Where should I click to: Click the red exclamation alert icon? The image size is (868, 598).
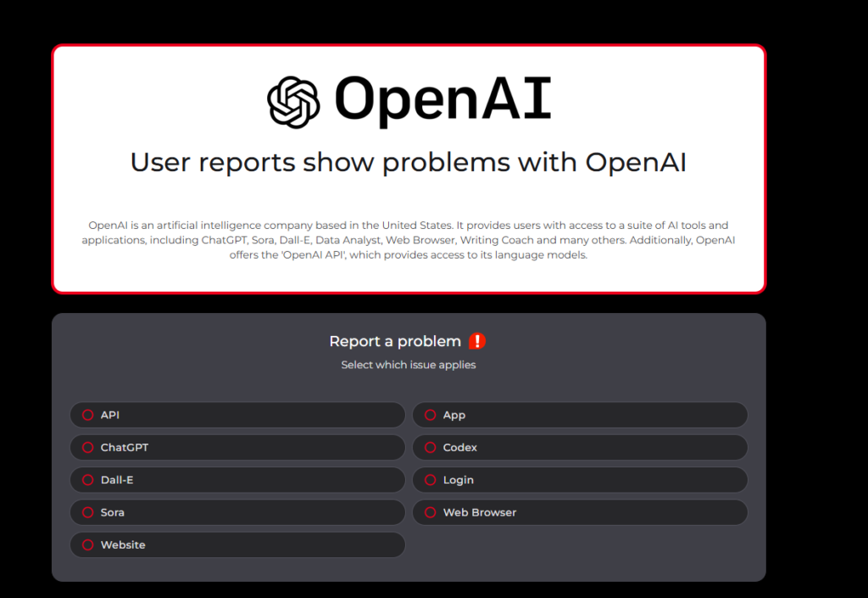(477, 341)
